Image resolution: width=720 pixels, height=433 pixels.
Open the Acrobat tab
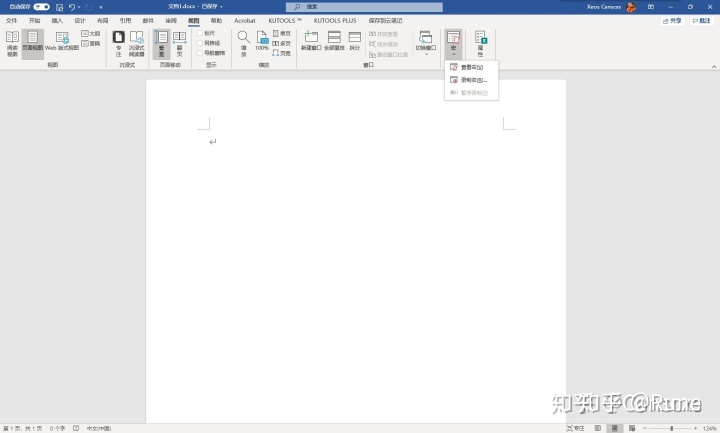click(245, 21)
